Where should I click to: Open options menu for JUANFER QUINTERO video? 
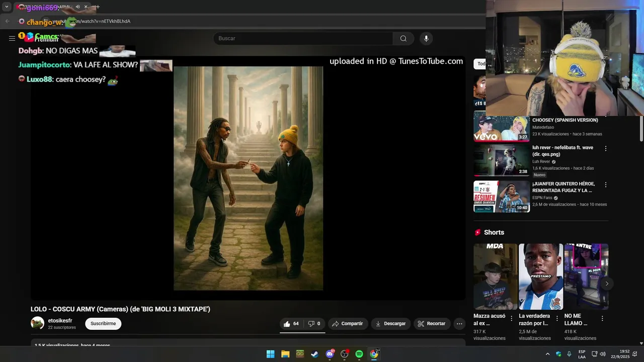(605, 185)
